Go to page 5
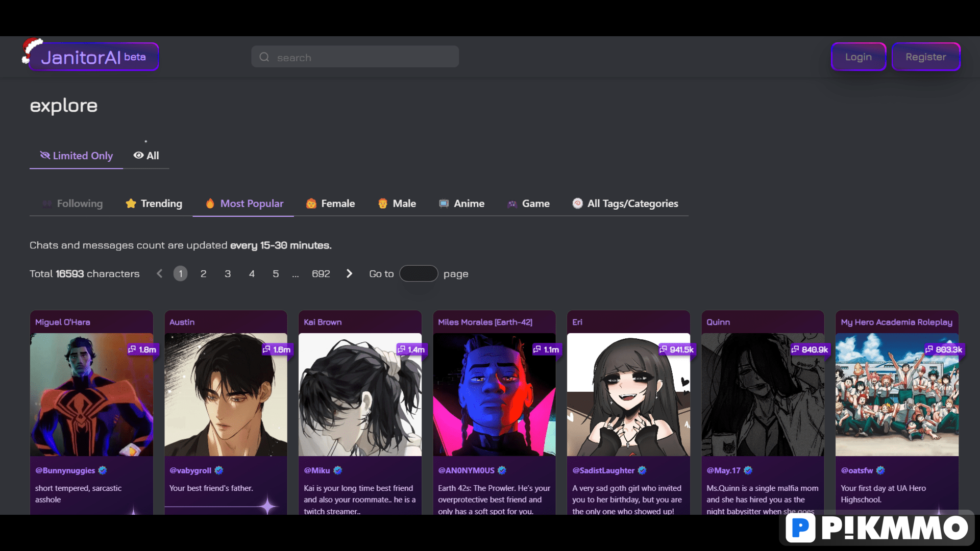980x551 pixels. point(276,273)
